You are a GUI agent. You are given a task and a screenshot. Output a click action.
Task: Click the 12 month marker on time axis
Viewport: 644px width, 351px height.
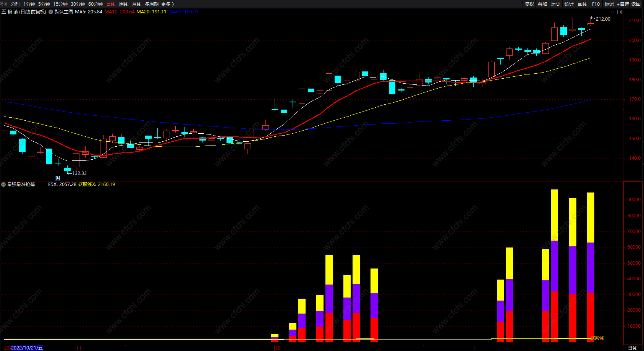click(278, 348)
